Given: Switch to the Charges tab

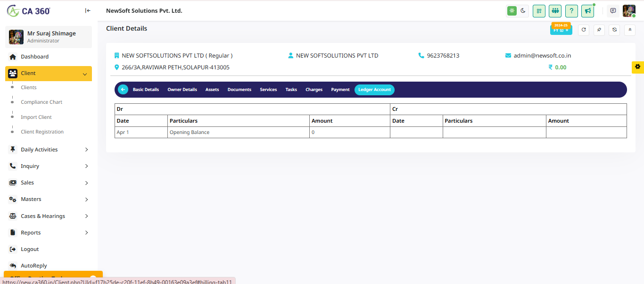Looking at the screenshot, I should pyautogui.click(x=314, y=90).
